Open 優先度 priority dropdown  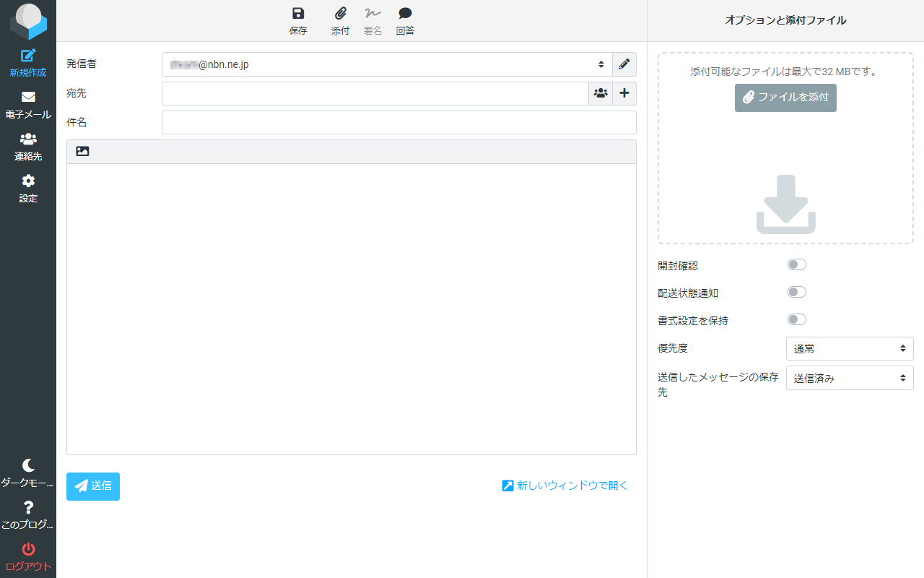pyautogui.click(x=850, y=349)
